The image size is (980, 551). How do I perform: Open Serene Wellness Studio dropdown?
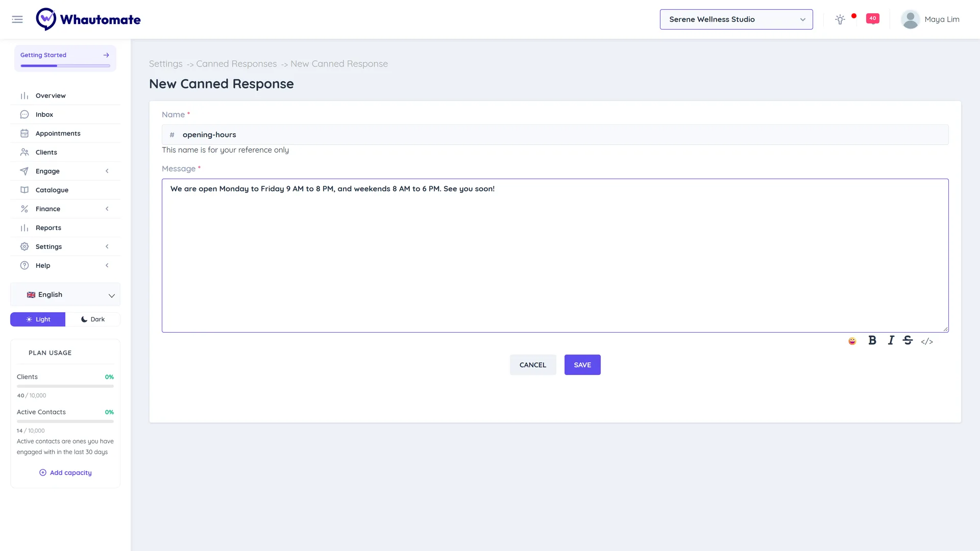[x=736, y=19]
